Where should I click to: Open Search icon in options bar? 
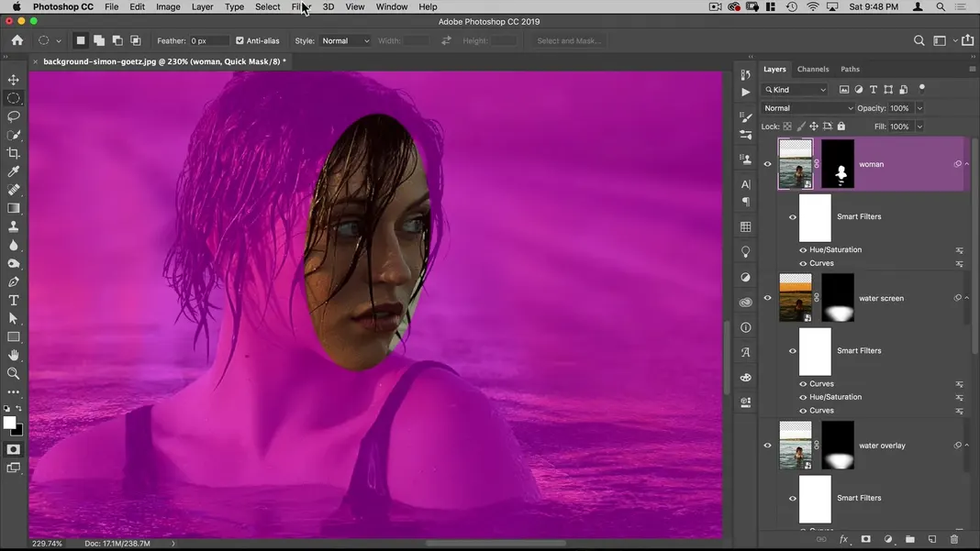pos(919,40)
